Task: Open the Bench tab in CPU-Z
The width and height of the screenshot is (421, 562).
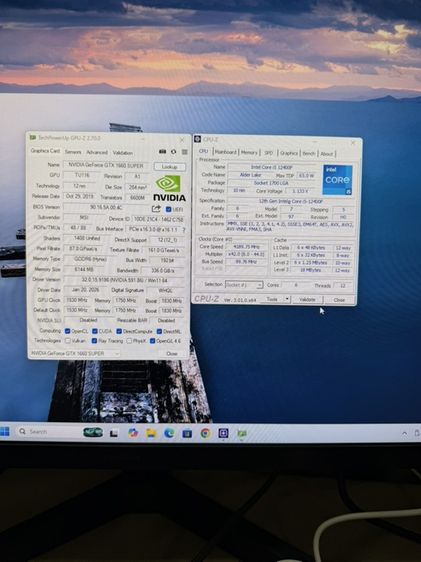Action: 308,153
